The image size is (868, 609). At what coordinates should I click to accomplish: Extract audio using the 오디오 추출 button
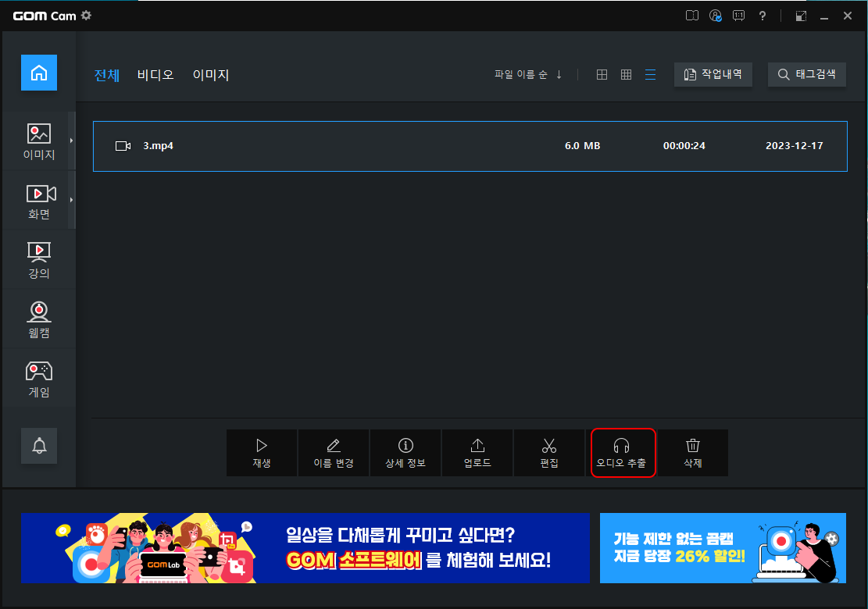pyautogui.click(x=623, y=453)
